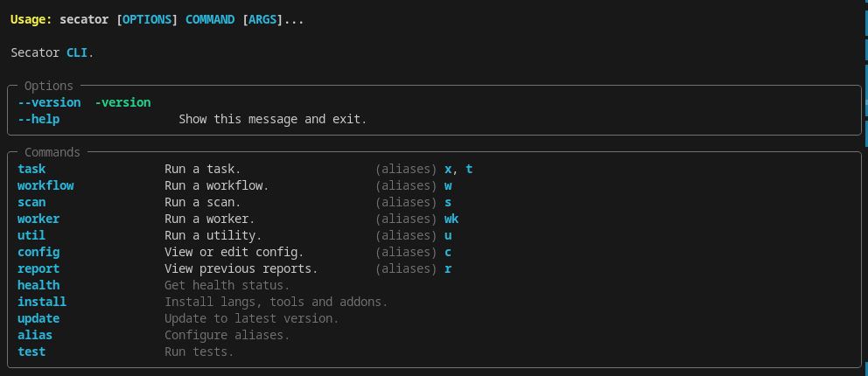The width and height of the screenshot is (868, 376).
Task: Click the 'report' command name
Action: (38, 268)
